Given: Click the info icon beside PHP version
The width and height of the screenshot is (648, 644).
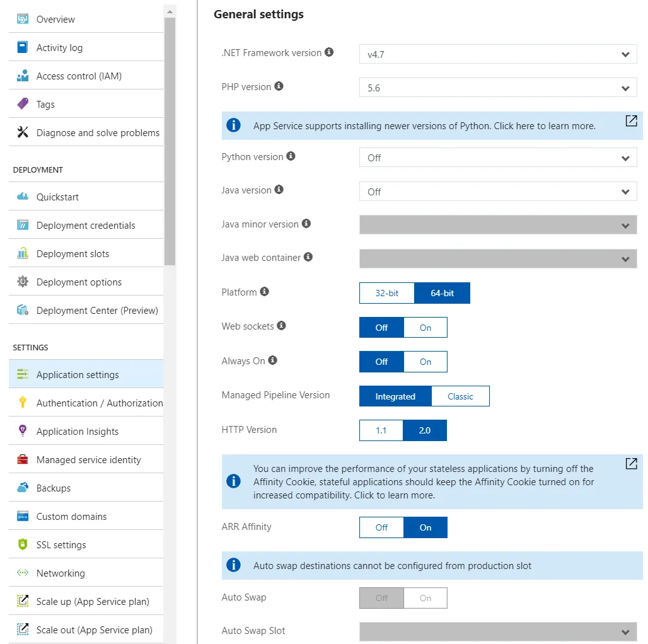Looking at the screenshot, I should (279, 86).
